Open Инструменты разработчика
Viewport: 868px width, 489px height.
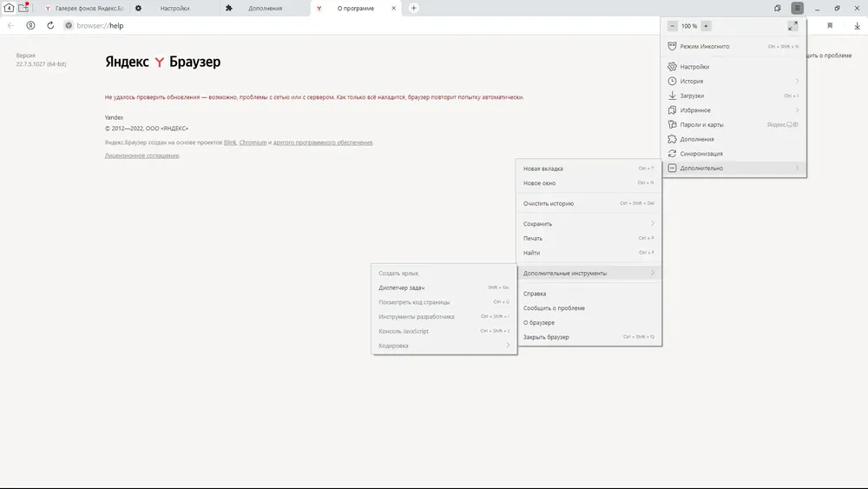pos(444,316)
